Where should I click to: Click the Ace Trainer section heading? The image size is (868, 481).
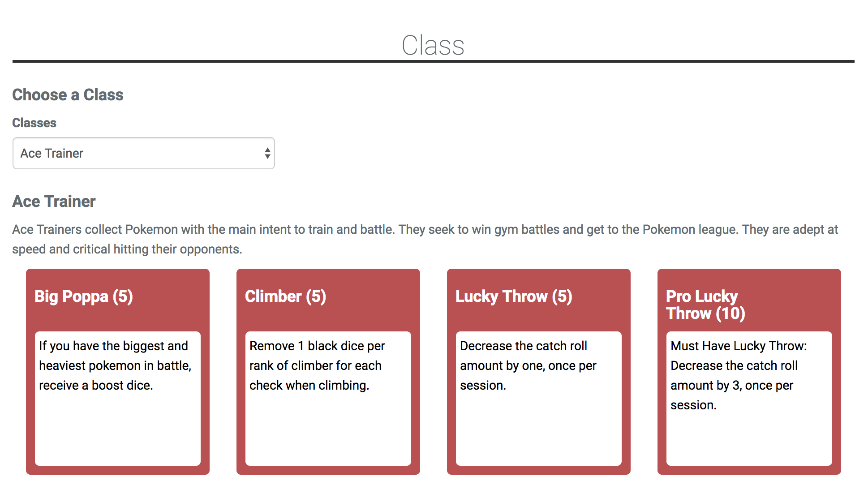click(54, 202)
